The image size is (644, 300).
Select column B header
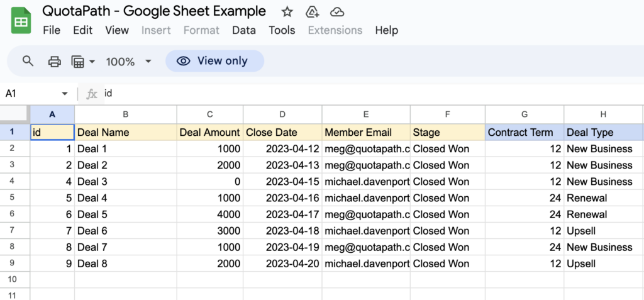tap(126, 114)
